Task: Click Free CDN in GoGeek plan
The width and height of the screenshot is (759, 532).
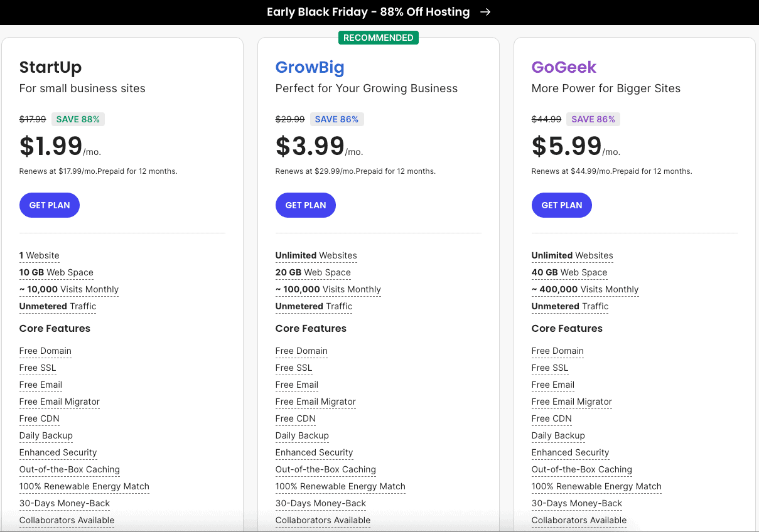Action: [x=552, y=418]
